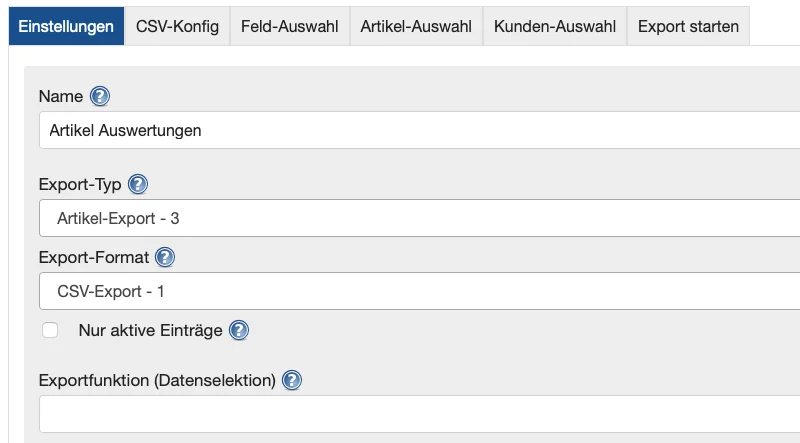
Task: Click the Export-Format label text
Action: (x=94, y=257)
